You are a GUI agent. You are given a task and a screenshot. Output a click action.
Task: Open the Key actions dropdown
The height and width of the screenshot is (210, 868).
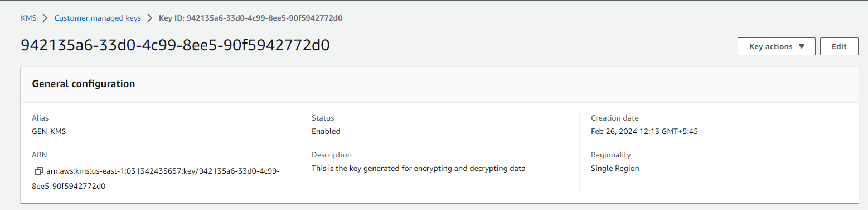(x=777, y=46)
